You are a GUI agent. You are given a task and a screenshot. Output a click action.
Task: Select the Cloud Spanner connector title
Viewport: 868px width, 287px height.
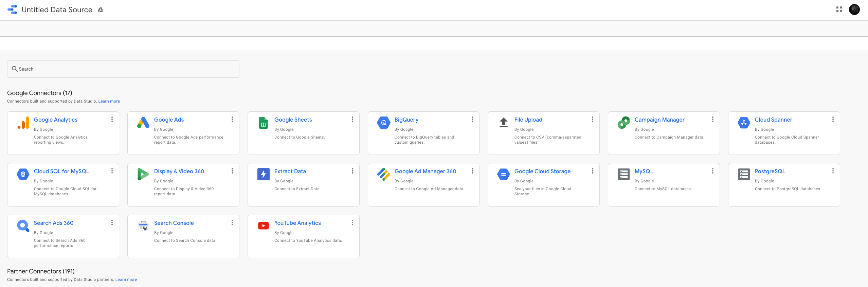774,120
